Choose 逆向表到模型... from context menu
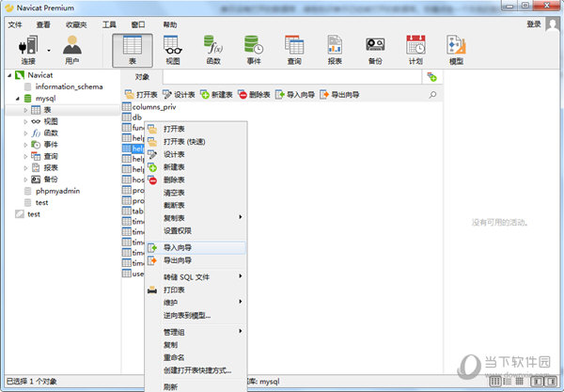Viewport: 564px width, 392px height. pyautogui.click(x=196, y=316)
